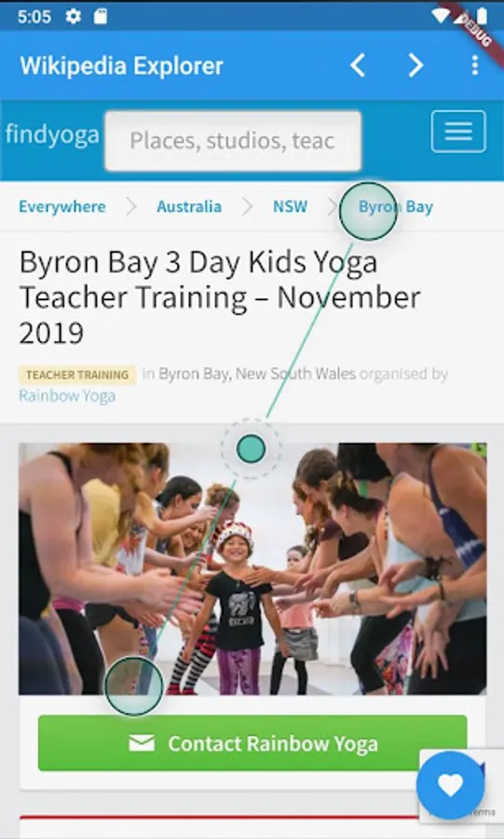
Task: Open the hamburger navigation menu
Action: (458, 131)
